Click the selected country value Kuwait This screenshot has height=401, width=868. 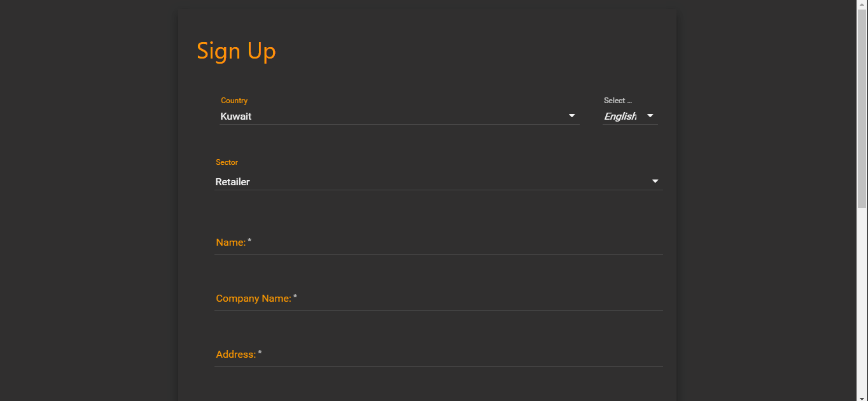pyautogui.click(x=236, y=116)
